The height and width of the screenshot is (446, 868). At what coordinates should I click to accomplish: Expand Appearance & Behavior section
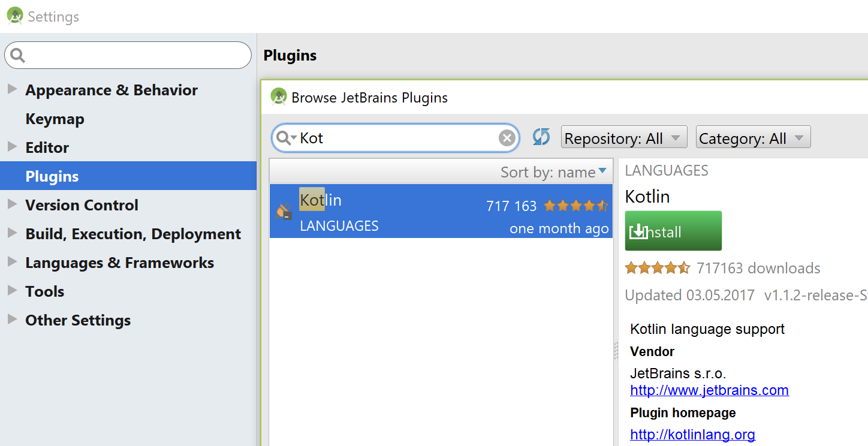12,89
